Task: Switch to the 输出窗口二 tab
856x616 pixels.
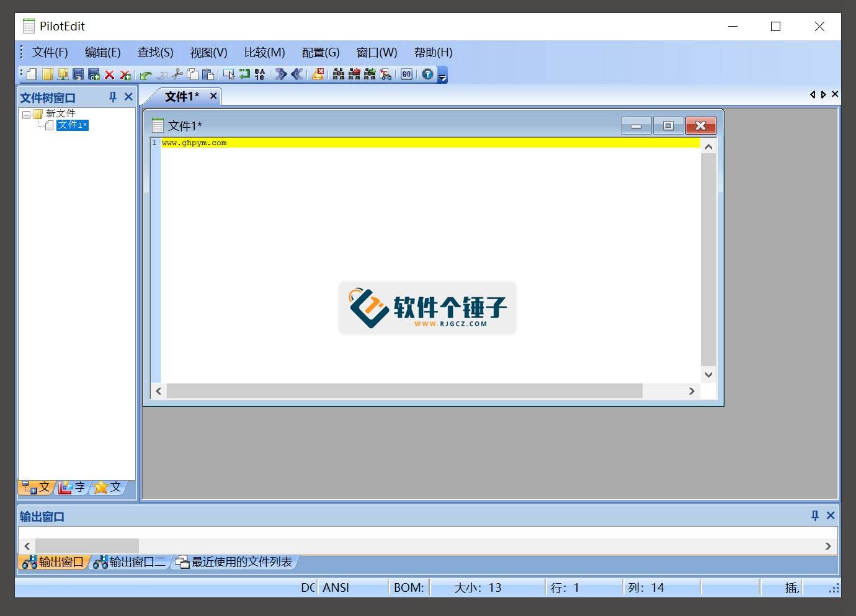Action: [130, 562]
